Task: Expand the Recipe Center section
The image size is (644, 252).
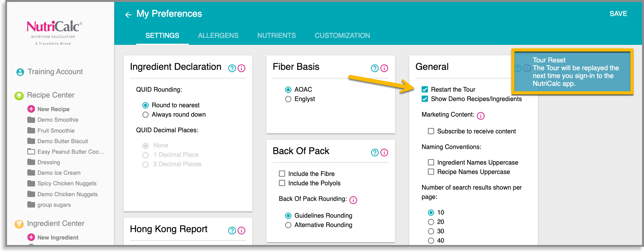Action: 51,95
